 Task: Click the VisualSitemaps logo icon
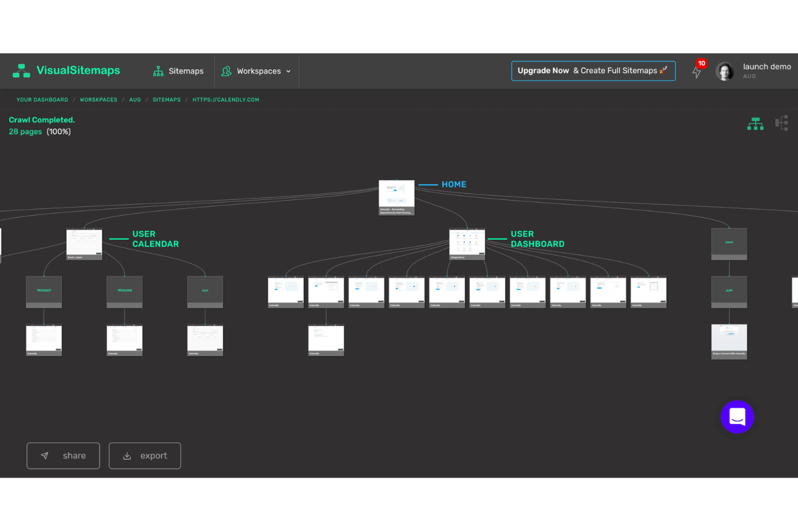(x=21, y=71)
